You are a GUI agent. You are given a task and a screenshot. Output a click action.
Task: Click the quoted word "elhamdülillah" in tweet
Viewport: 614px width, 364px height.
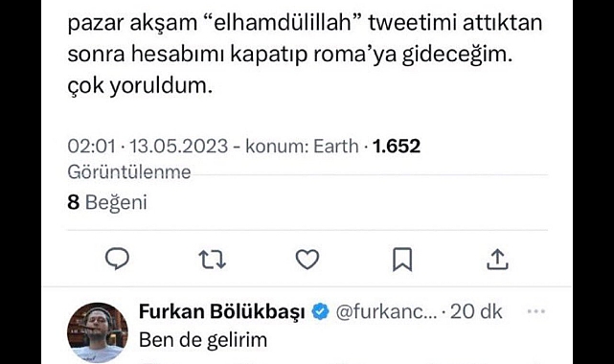[283, 23]
